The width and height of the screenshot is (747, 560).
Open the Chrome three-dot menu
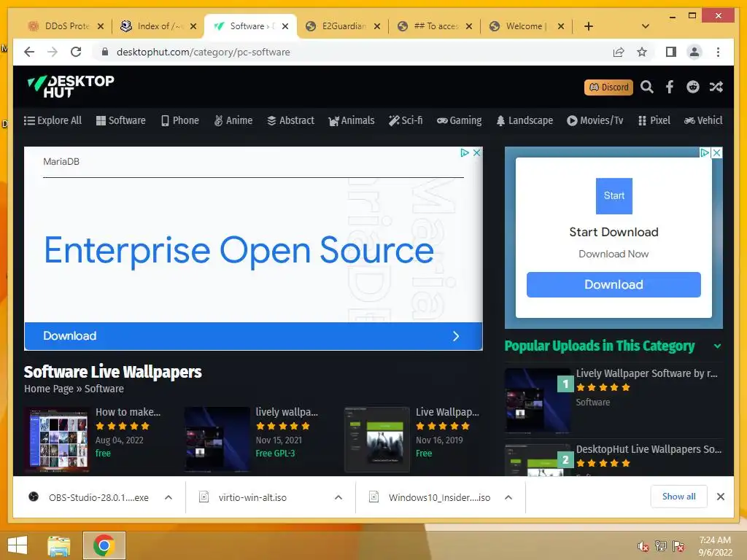718,52
